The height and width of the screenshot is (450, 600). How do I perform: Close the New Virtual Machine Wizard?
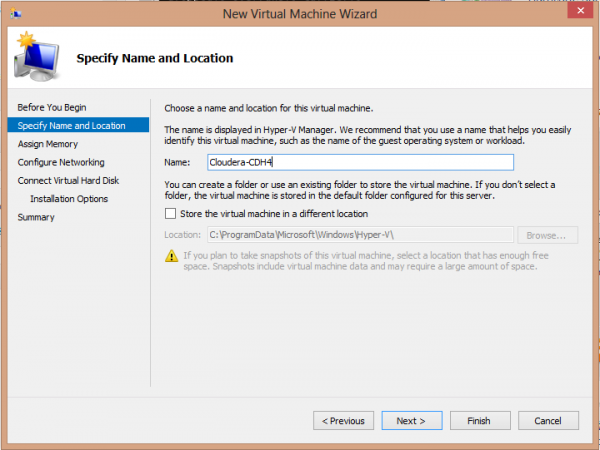pos(580,10)
